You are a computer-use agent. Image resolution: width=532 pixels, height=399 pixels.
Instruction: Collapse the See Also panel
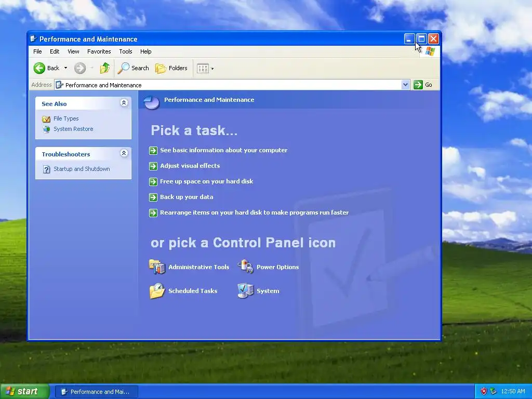(x=124, y=103)
